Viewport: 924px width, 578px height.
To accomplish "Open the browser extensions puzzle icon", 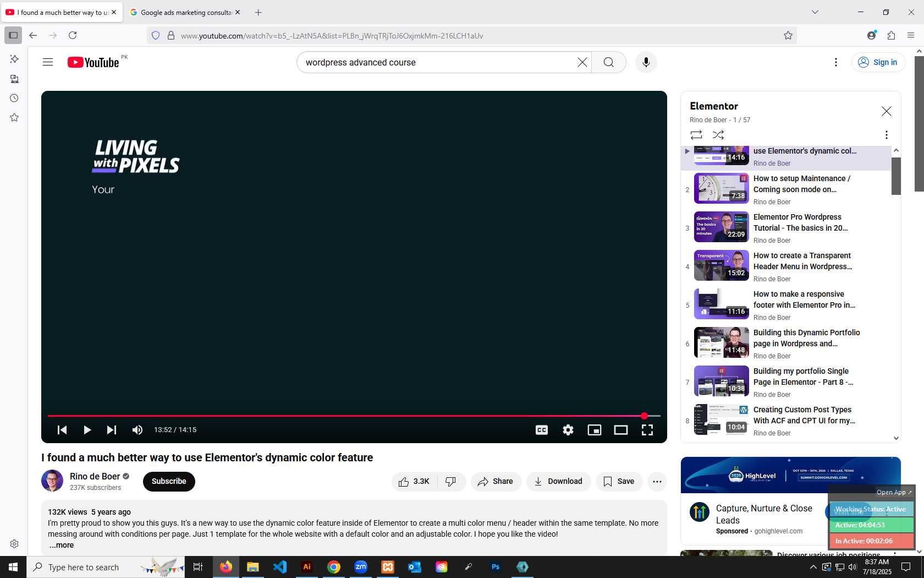I will (x=892, y=35).
